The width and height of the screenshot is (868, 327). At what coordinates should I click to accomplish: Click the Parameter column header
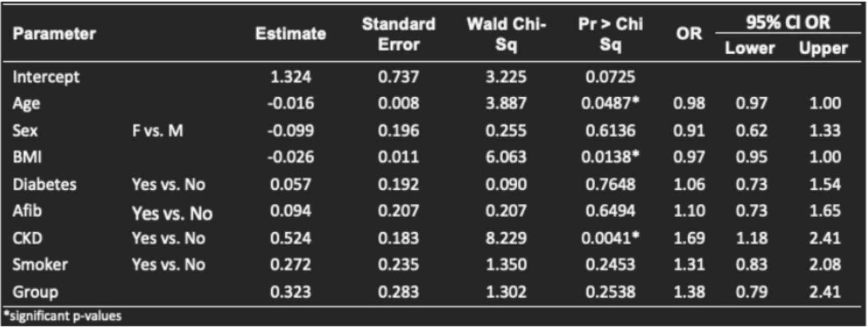pos(54,34)
